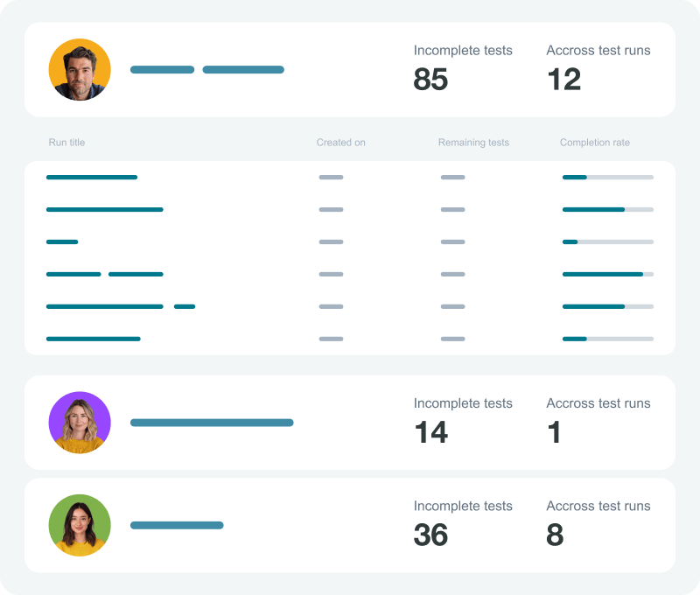
Task: Click the avatar of the man with 85 incomplete tests
Action: (80, 70)
